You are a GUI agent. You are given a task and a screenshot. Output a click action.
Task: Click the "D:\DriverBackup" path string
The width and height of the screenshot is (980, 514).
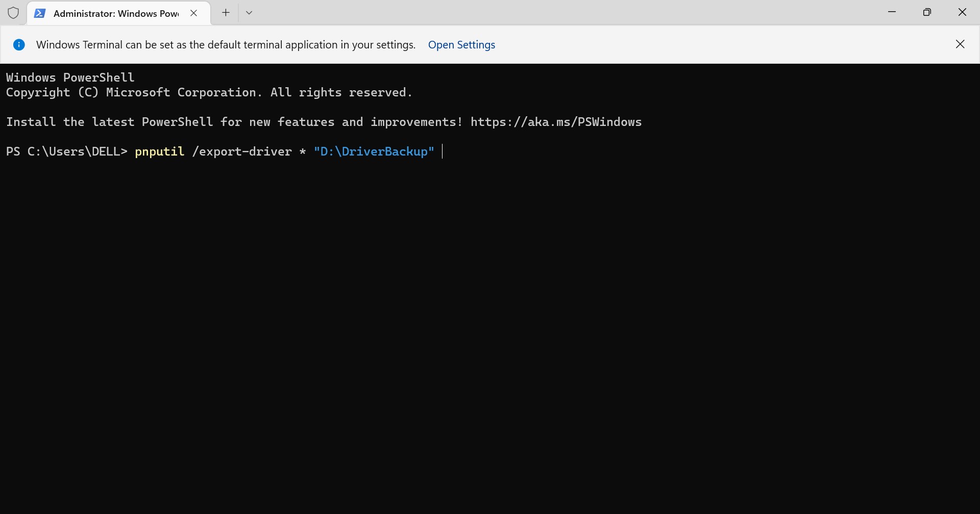click(x=374, y=152)
